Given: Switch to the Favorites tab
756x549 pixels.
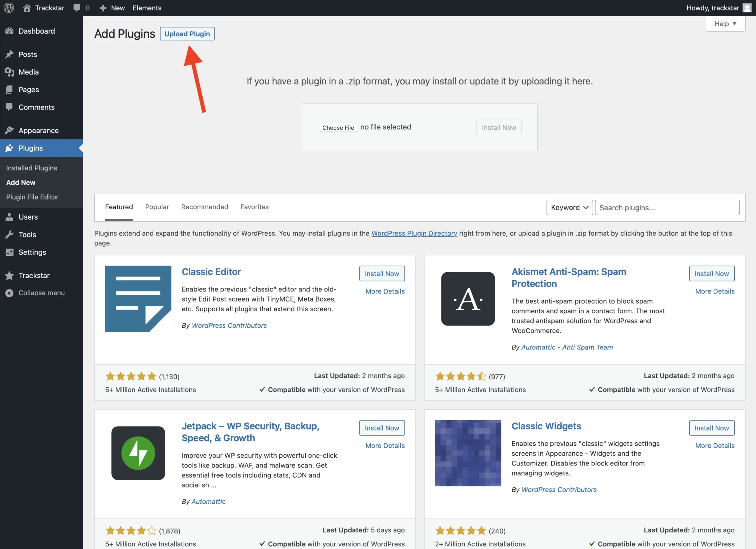Looking at the screenshot, I should click(255, 207).
